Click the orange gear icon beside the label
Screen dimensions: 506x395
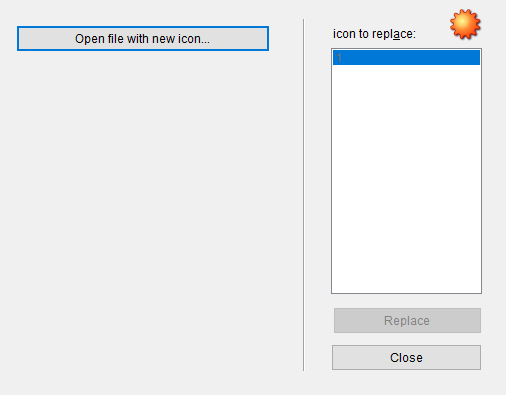[x=465, y=24]
